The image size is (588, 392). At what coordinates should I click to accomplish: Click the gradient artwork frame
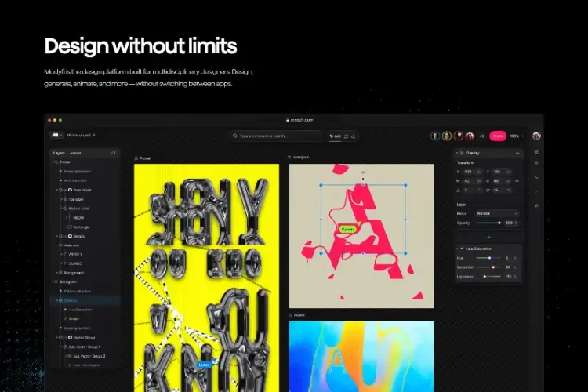(x=361, y=357)
